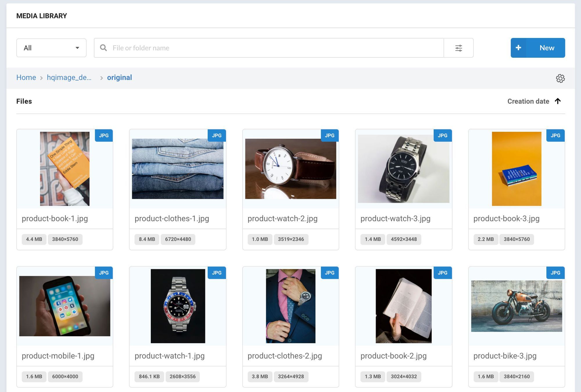Select the original breadcrumb
Viewport: 581px width, 392px height.
pos(119,77)
